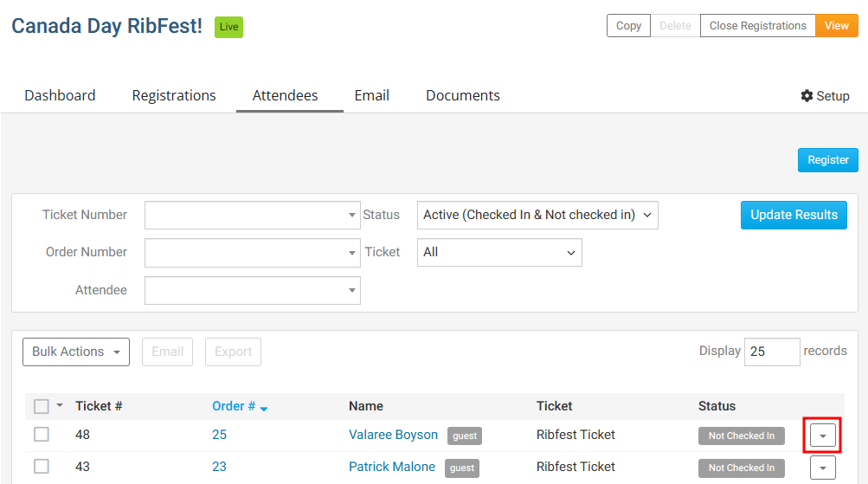Click the green Live status badge
Screen dimensions: 868x484
[x=228, y=27]
